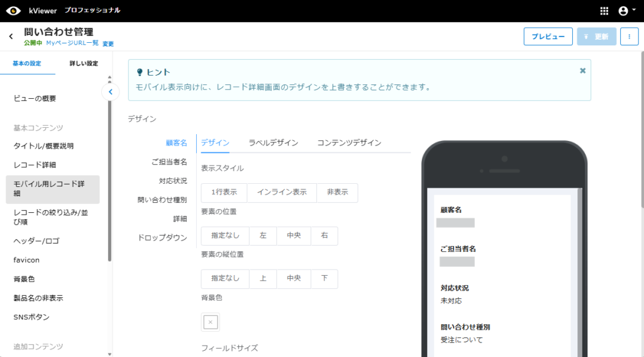Select the ドロップダウン field in the list
The height and width of the screenshot is (357, 644).
(x=162, y=238)
